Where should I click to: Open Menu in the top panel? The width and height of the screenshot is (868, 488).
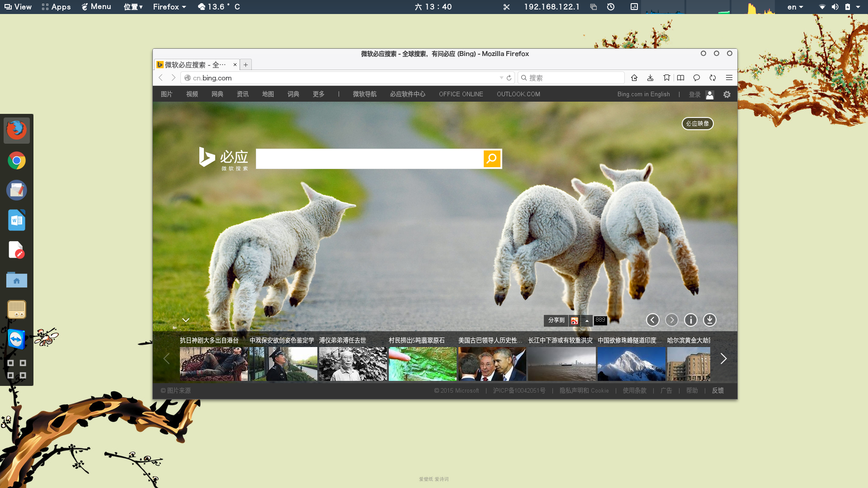pos(96,7)
